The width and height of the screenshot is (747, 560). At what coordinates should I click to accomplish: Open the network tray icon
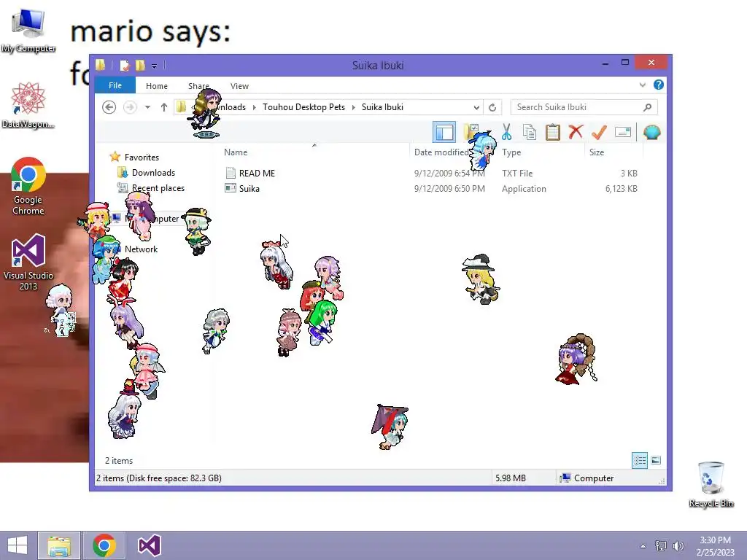[x=661, y=545]
